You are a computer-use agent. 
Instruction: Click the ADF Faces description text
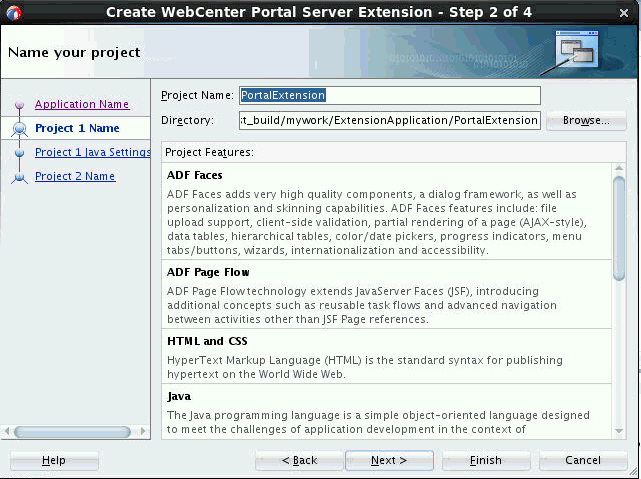tap(377, 222)
